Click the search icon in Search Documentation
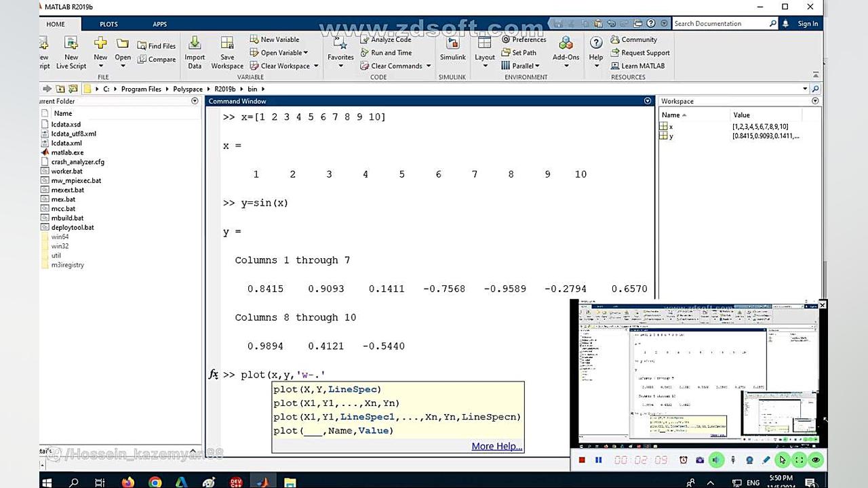The width and height of the screenshot is (868, 488). tap(772, 24)
